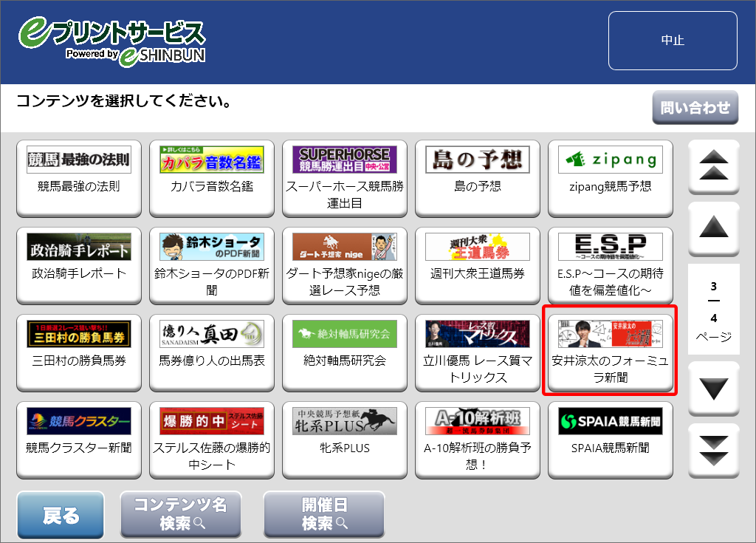Choose 安井涼太のフォーミュラ新聞 tile
756x543 pixels.
(x=611, y=353)
